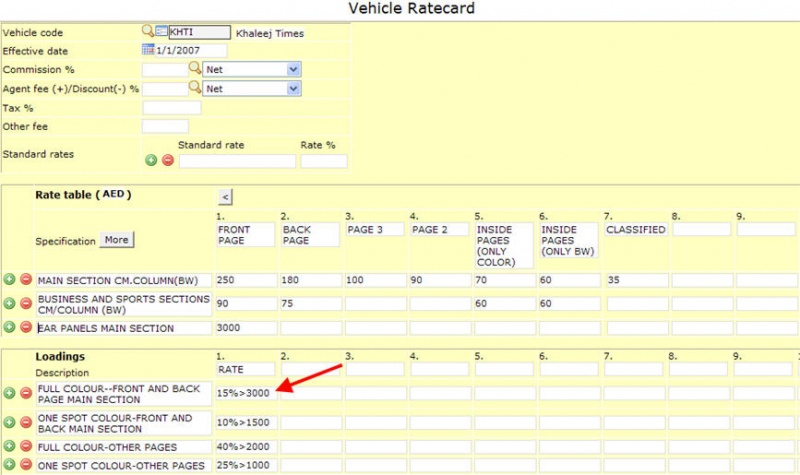Screen dimensions: 800x475
Task: Delete the MAIN SECTION CM.COLUMN(BW) row
Action: pos(26,279)
